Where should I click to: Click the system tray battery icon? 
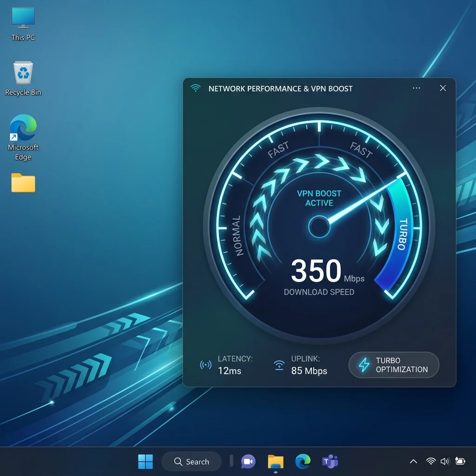pyautogui.click(x=460, y=462)
